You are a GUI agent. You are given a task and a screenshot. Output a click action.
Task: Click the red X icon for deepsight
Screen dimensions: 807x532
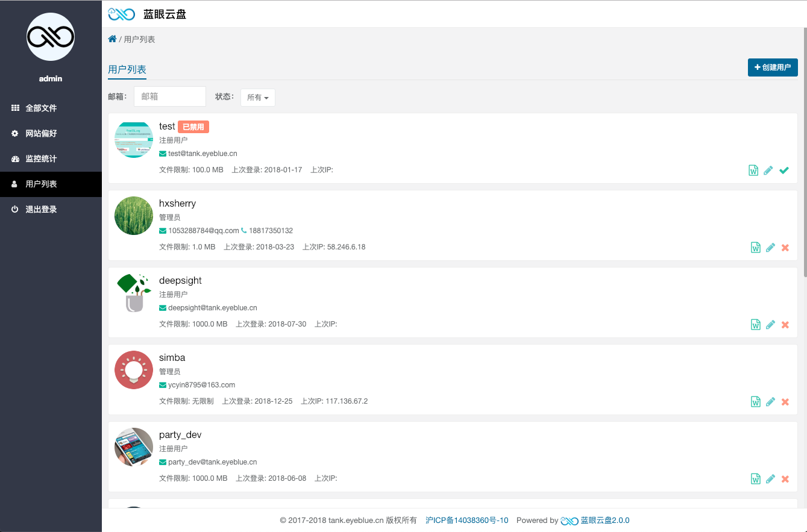785,325
